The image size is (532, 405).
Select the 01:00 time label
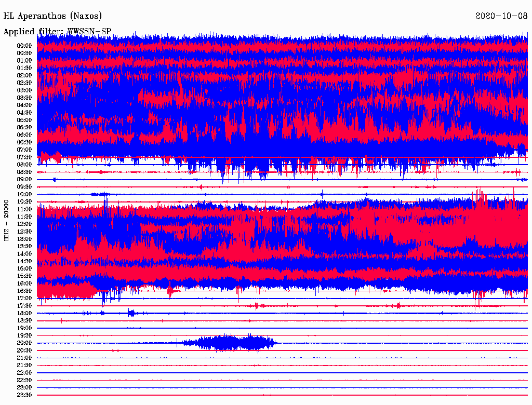point(24,60)
